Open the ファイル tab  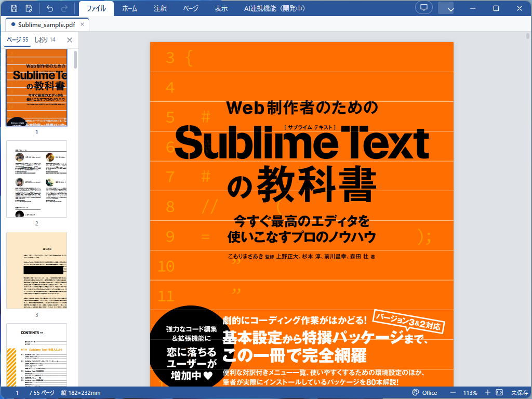(x=96, y=8)
